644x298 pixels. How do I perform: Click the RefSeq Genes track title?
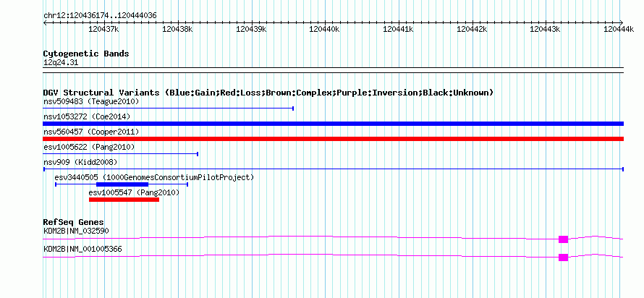pyautogui.click(x=74, y=223)
